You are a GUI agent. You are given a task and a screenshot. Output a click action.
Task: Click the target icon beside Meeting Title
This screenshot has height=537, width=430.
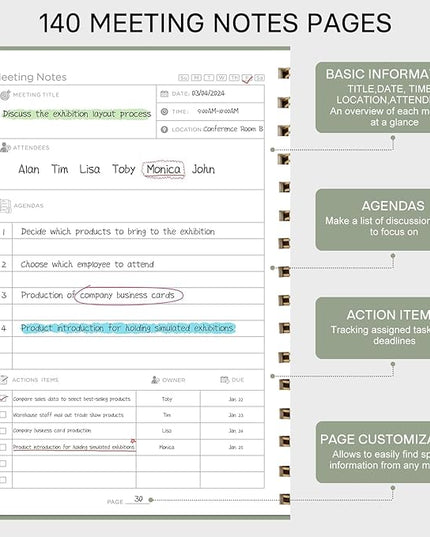[5, 95]
